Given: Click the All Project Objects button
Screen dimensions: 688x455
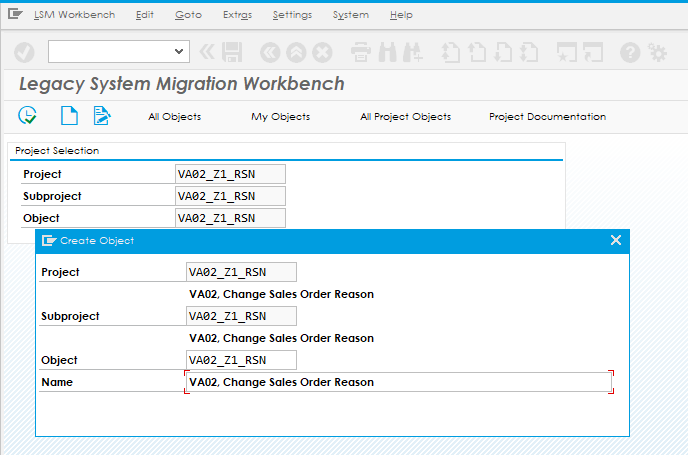Looking at the screenshot, I should click(405, 117).
